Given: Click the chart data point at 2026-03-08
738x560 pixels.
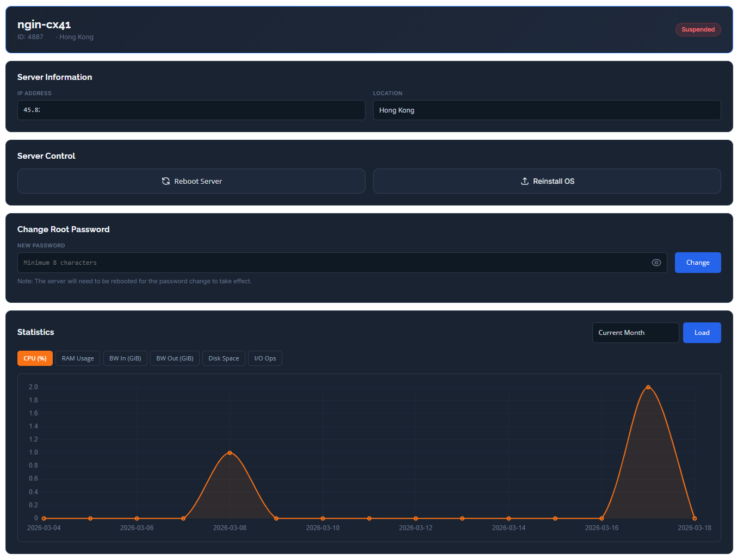Looking at the screenshot, I should 230,453.
